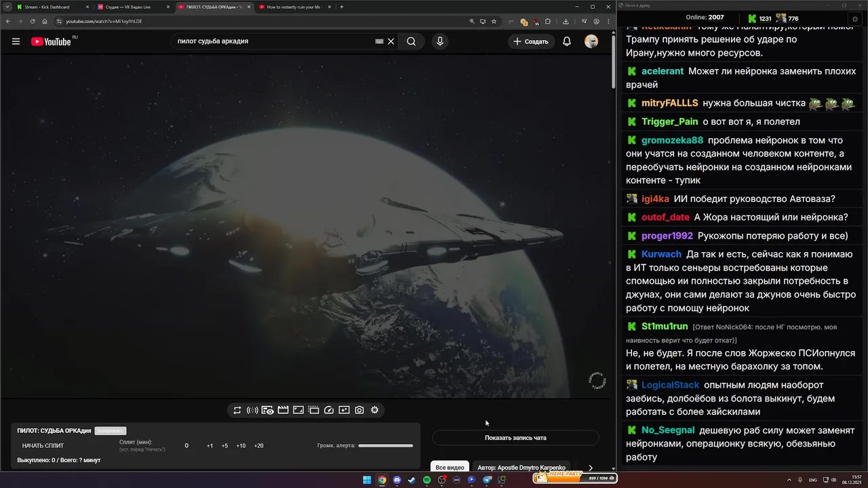Reload the page
This screenshot has width=868, height=488.
click(32, 21)
